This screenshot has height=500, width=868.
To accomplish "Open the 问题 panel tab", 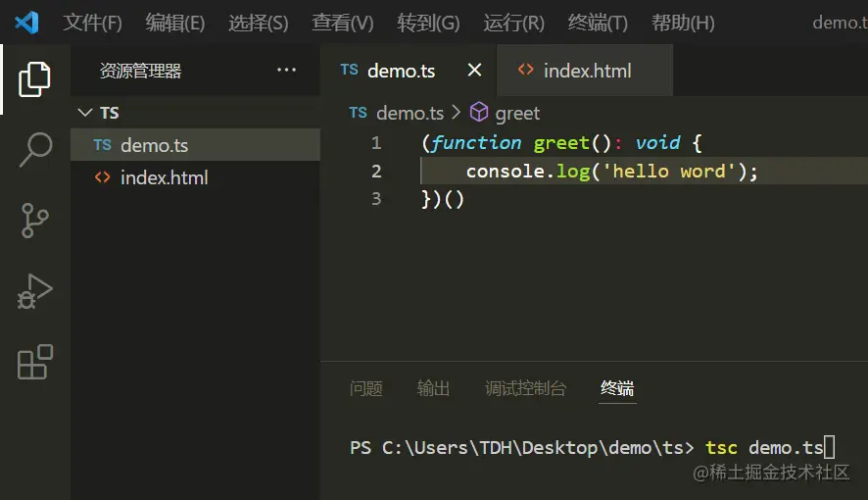I will coord(365,388).
